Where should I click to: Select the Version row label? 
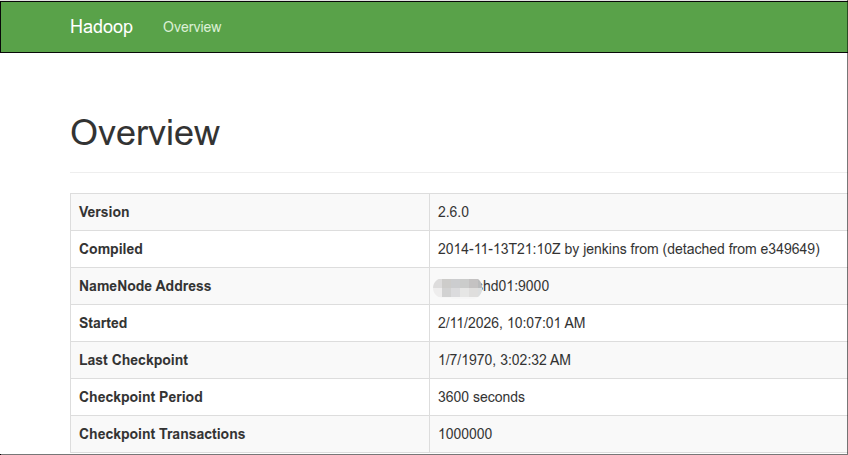104,212
